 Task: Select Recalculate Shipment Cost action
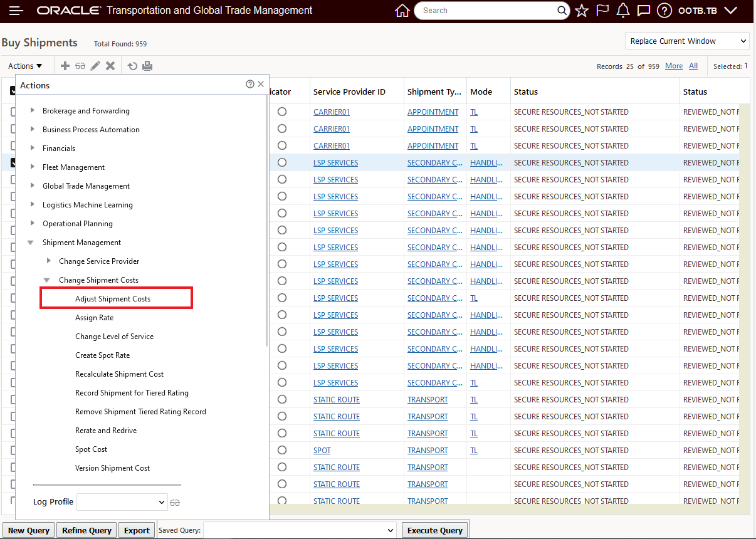[119, 374]
